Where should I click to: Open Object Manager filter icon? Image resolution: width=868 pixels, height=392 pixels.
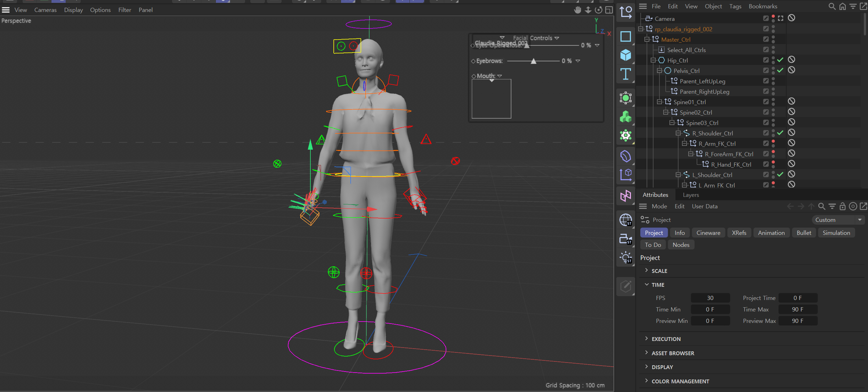coord(853,6)
